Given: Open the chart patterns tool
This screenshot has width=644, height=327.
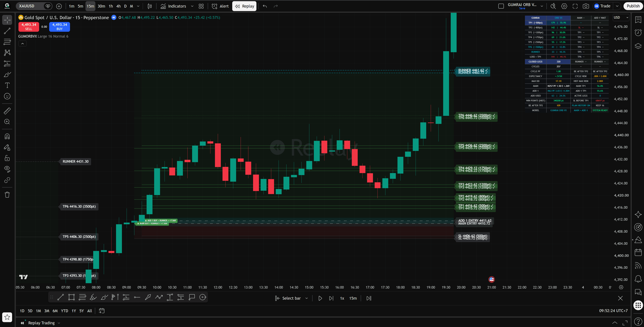Looking at the screenshot, I should (x=7, y=53).
